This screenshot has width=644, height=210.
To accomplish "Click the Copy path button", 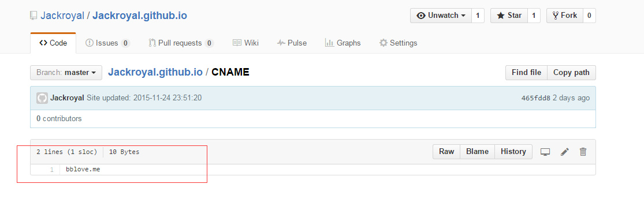I will pos(571,73).
